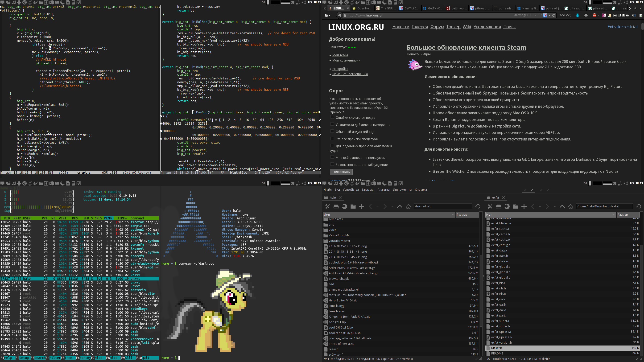This screenshot has width=644, height=362.
Task: Click calculator icon in top-left panel launcher
Action: coord(73,2)
